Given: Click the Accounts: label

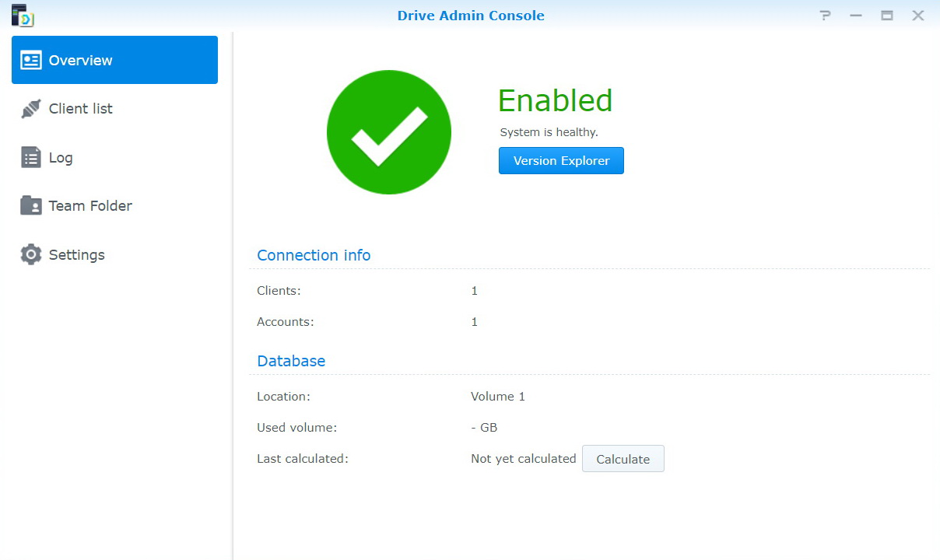Looking at the screenshot, I should [286, 322].
